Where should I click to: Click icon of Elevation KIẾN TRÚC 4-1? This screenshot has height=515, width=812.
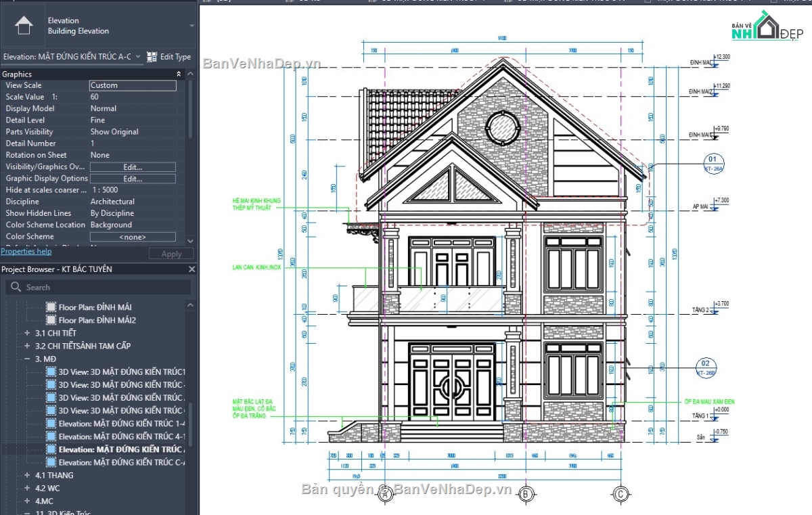(51, 436)
